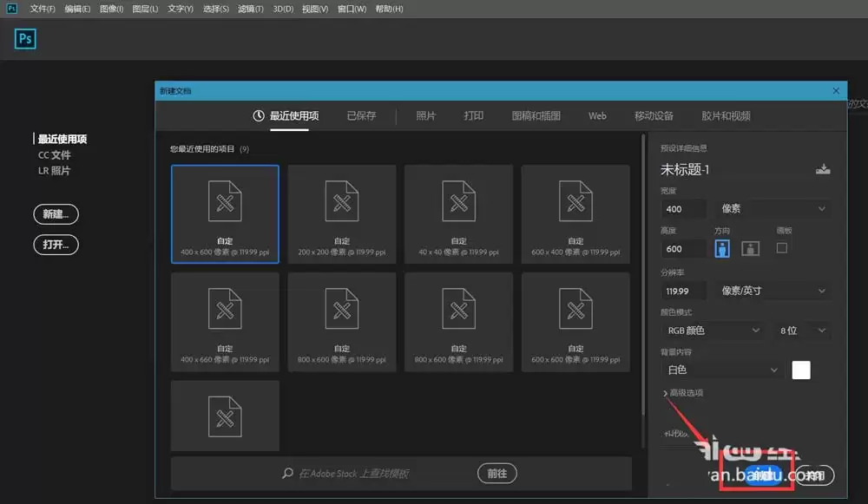Switch to the 图稿和插图 tab
This screenshot has width=868, height=504.
(x=536, y=115)
